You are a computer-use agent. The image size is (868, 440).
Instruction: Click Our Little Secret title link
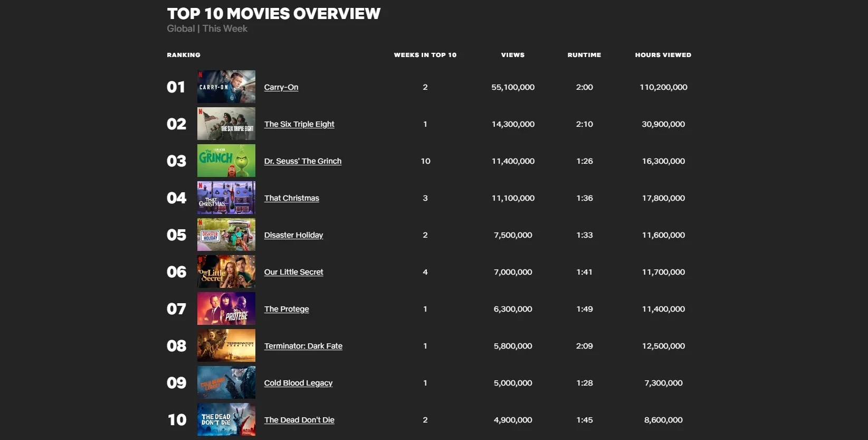(x=293, y=272)
